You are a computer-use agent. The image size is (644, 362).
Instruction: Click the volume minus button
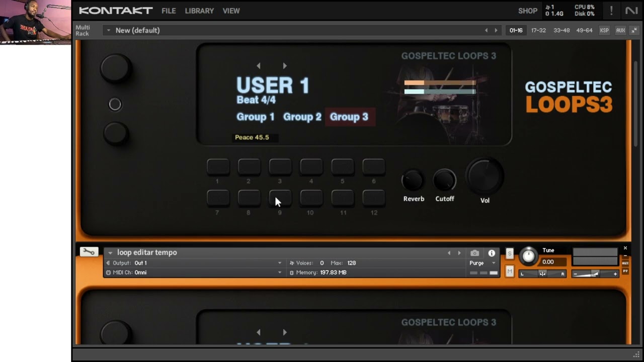click(x=576, y=274)
